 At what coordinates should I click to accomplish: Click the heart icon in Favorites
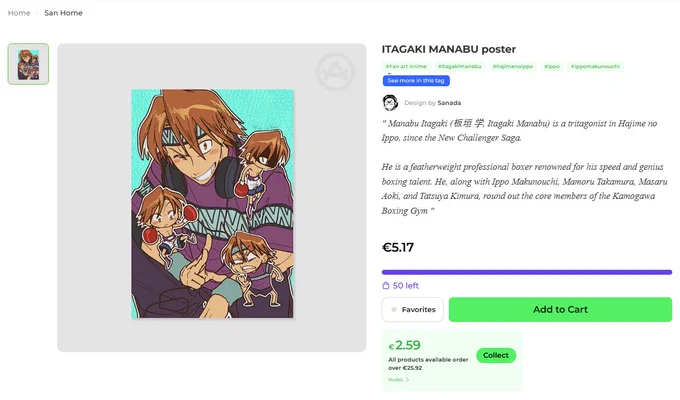pos(394,310)
